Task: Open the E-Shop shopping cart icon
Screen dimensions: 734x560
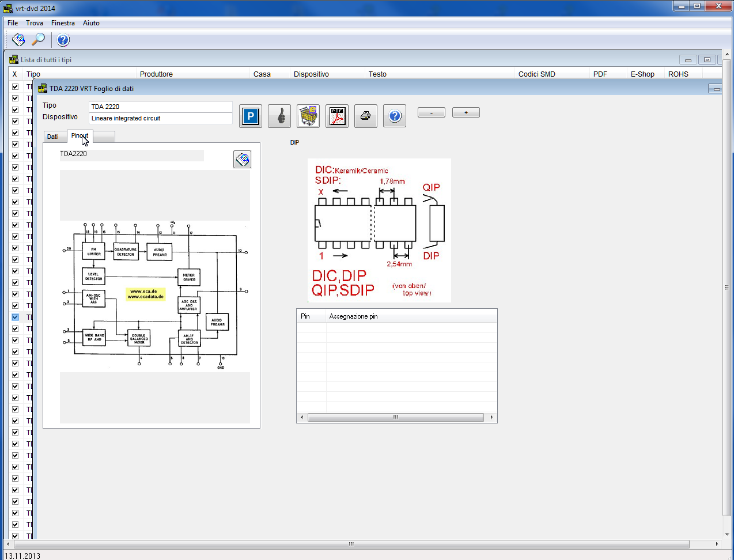Action: tap(308, 116)
